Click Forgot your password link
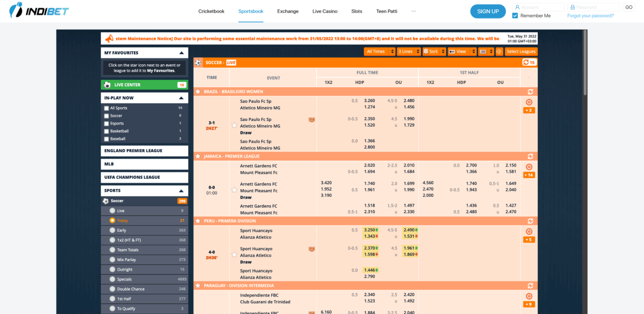Screen dimensions: 644x314 click(590, 16)
